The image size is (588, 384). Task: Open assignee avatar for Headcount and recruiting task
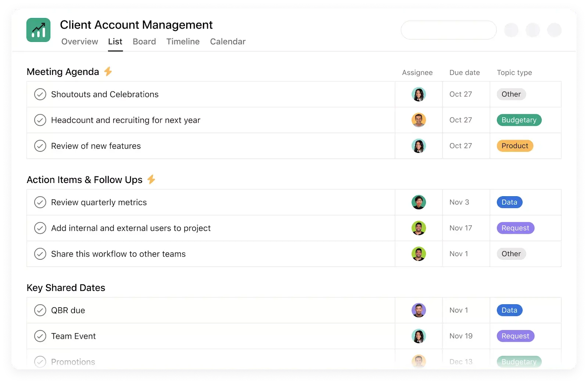coord(418,120)
